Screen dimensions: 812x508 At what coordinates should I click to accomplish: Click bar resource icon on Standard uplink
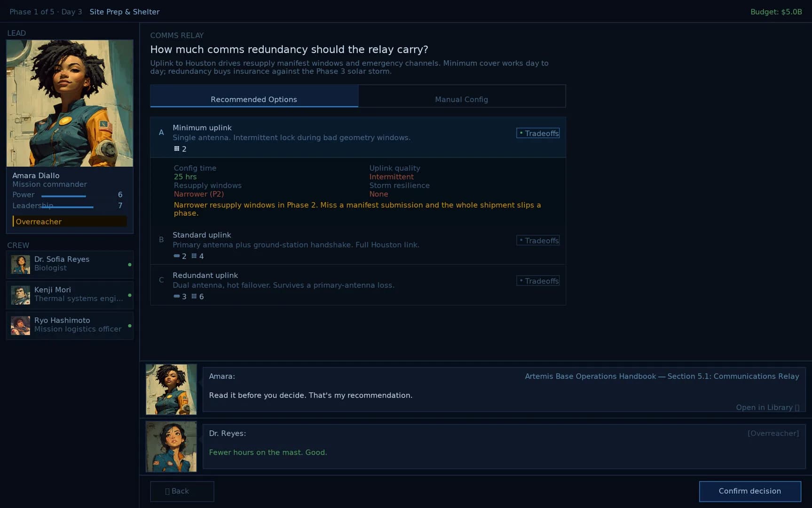[177, 256]
